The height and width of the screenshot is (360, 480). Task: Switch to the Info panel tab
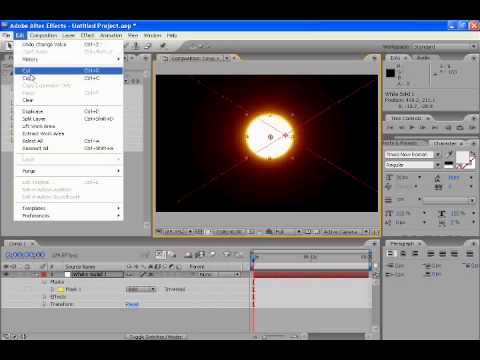(x=395, y=58)
